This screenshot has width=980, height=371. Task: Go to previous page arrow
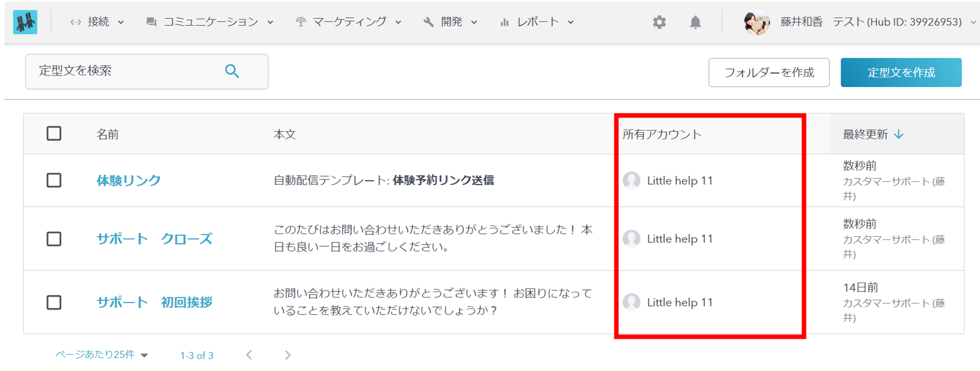point(250,355)
